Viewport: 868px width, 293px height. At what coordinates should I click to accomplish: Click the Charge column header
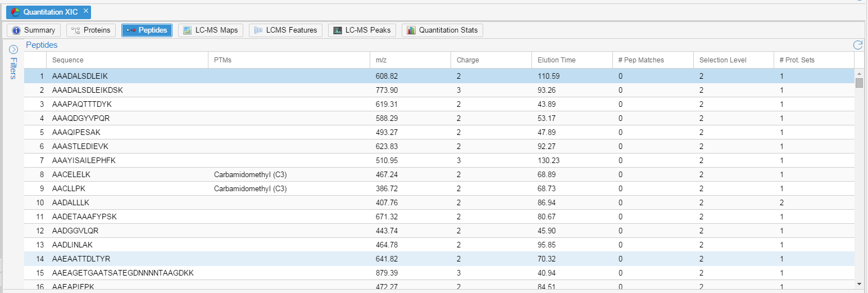pyautogui.click(x=467, y=60)
